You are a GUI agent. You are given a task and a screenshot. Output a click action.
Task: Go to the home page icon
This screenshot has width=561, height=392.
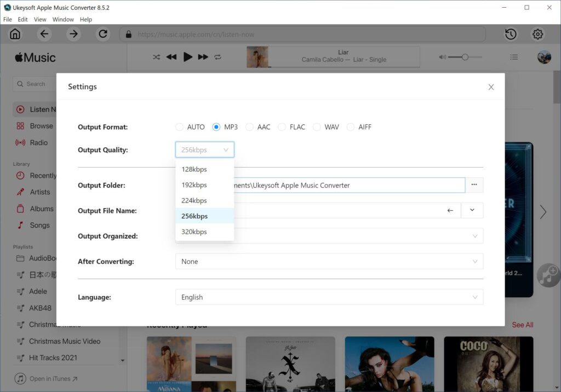[x=15, y=34]
